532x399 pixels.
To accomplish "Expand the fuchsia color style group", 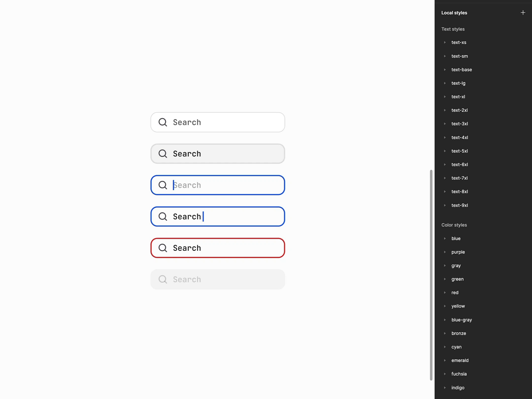I will [445, 374].
